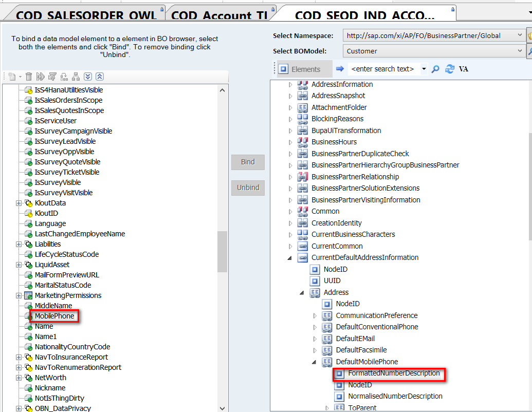
Task: Select MobilePhone in data model tree
Action: coord(54,316)
